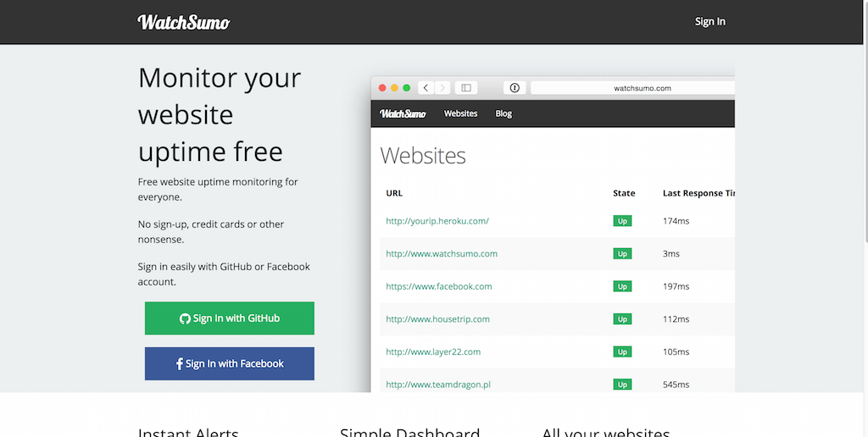Click the All your websites heading
868x437 pixels.
(605, 431)
